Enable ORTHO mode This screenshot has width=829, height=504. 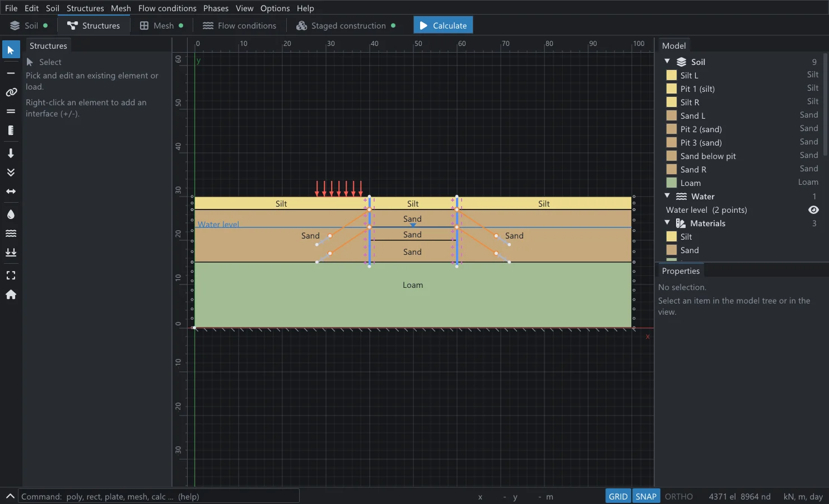coord(678,496)
